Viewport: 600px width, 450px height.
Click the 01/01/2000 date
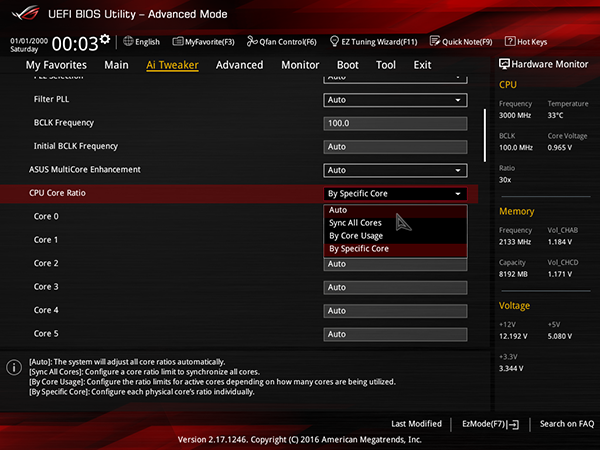pyautogui.click(x=29, y=41)
